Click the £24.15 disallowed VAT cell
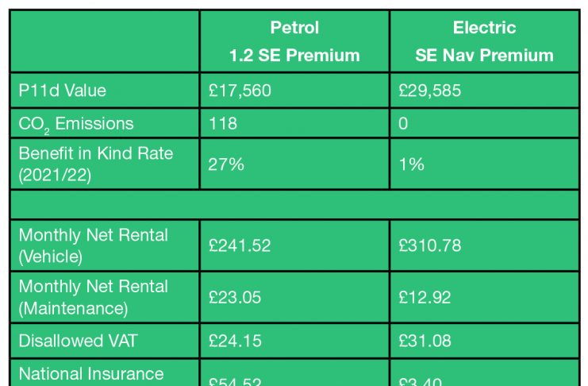The width and height of the screenshot is (588, 386). (x=235, y=341)
